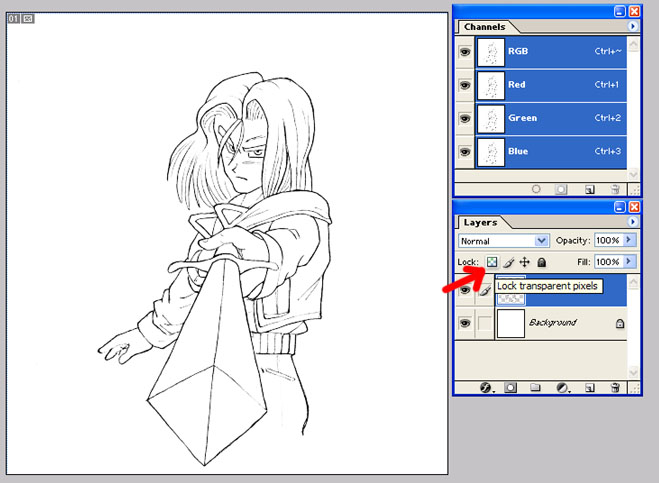Expand the Opacity slider arrow
The image size is (659, 483).
629,241
